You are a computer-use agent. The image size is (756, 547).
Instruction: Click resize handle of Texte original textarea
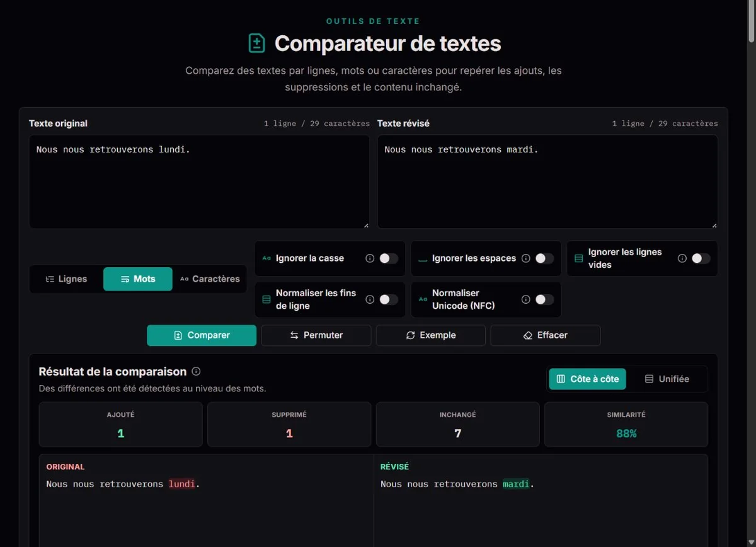(x=365, y=224)
